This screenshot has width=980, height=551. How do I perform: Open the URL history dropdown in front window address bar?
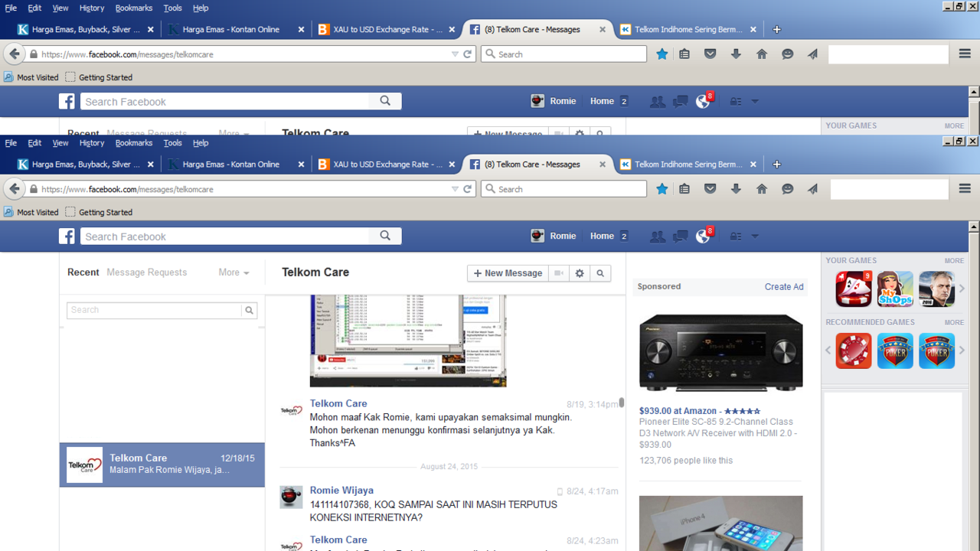(x=455, y=189)
